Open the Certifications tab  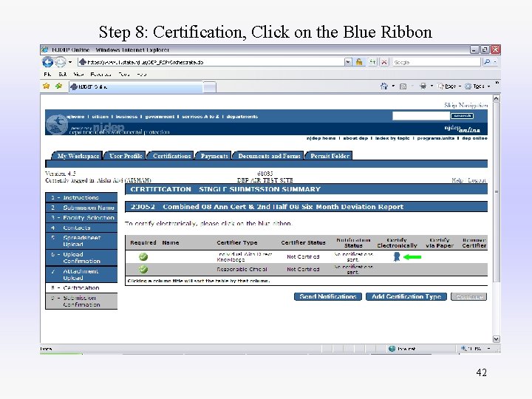point(171,156)
